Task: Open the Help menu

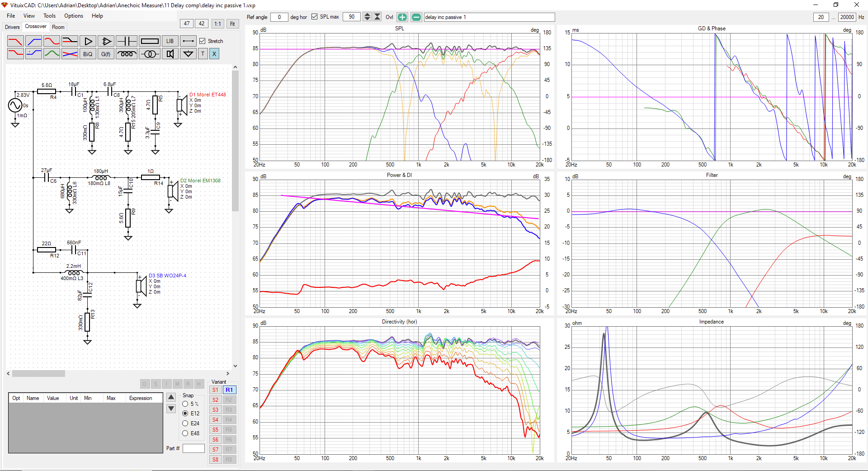Action: 97,16
